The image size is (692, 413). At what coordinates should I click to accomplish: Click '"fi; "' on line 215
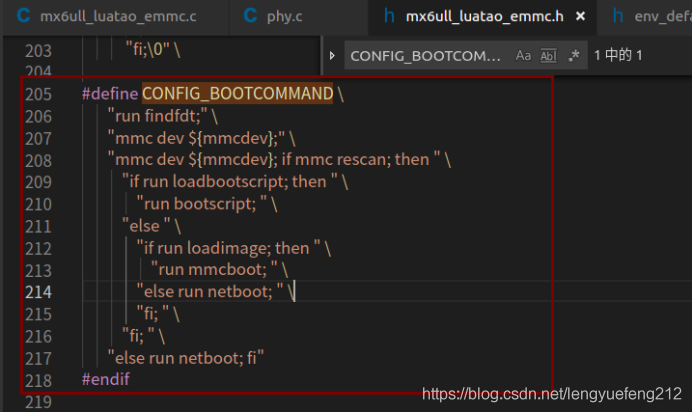(x=153, y=314)
